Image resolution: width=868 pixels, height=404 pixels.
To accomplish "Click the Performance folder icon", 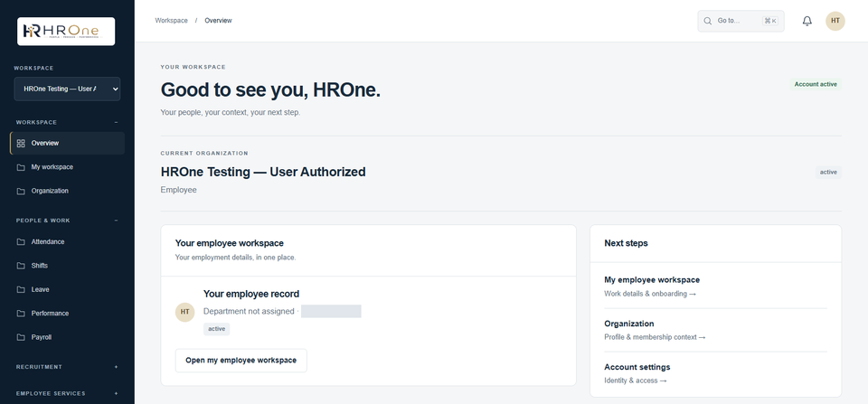I will [21, 314].
